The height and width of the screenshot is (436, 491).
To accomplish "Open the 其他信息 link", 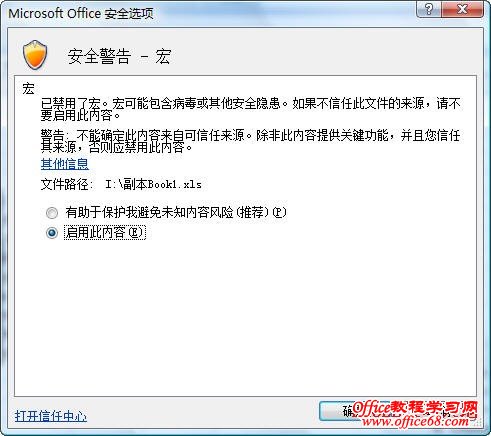I will (65, 164).
